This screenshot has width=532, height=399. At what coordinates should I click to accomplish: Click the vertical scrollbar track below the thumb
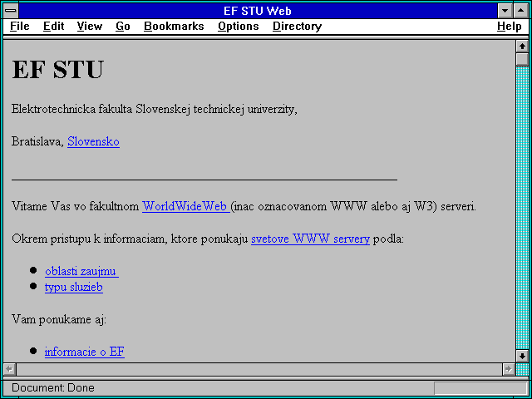click(x=522, y=207)
